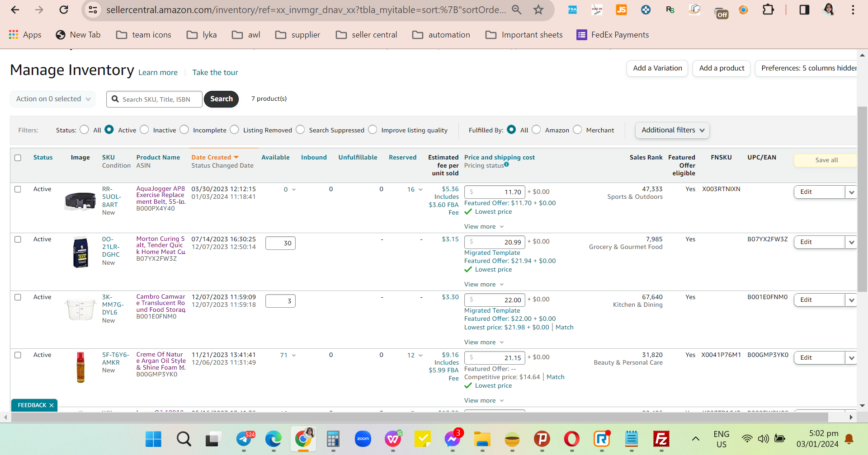This screenshot has width=868, height=455.
Task: Check the AquaJogger row checkbox
Action: tap(18, 189)
